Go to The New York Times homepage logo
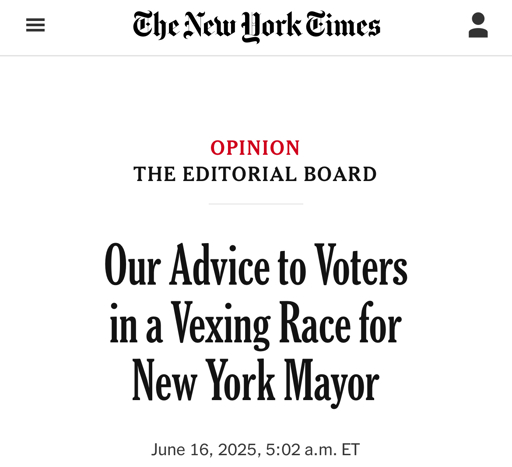512x467 pixels. pyautogui.click(x=256, y=26)
